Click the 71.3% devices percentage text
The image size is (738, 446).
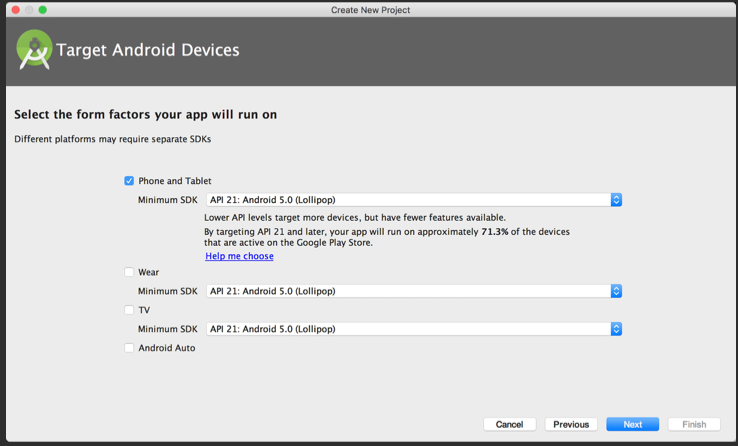[x=495, y=232]
